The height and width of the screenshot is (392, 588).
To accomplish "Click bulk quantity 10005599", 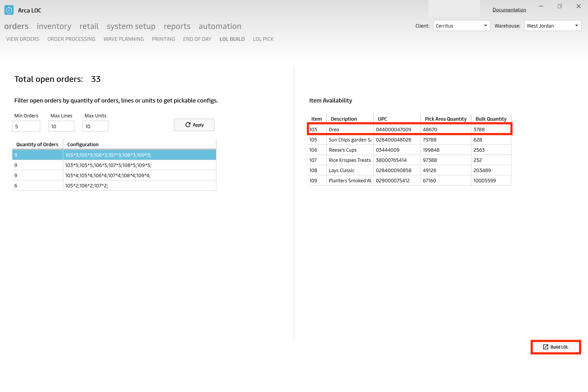I will coord(491,180).
